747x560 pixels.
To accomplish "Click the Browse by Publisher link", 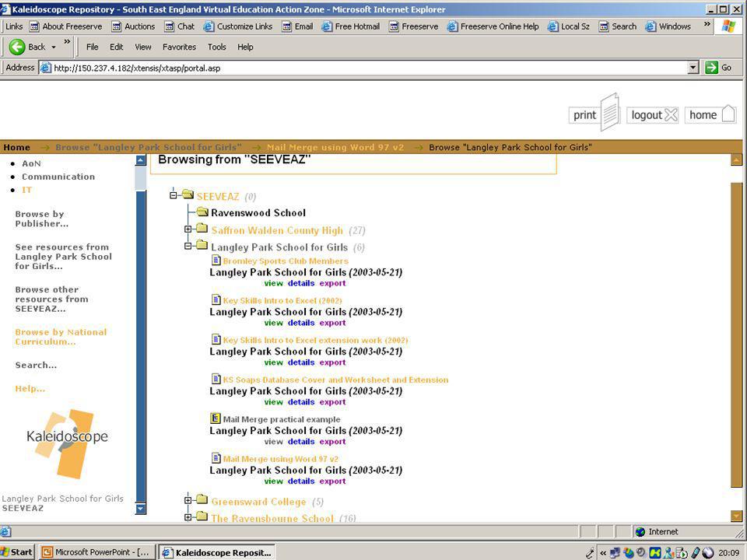I will [42, 219].
